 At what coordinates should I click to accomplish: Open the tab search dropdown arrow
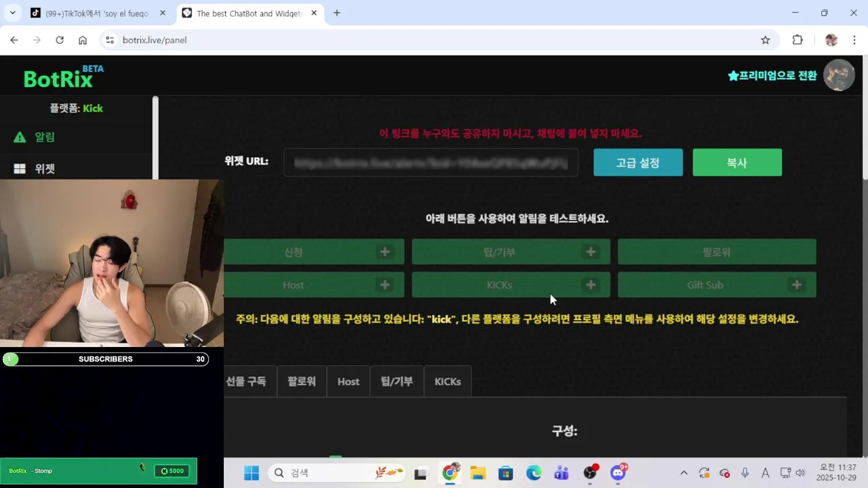(x=12, y=13)
